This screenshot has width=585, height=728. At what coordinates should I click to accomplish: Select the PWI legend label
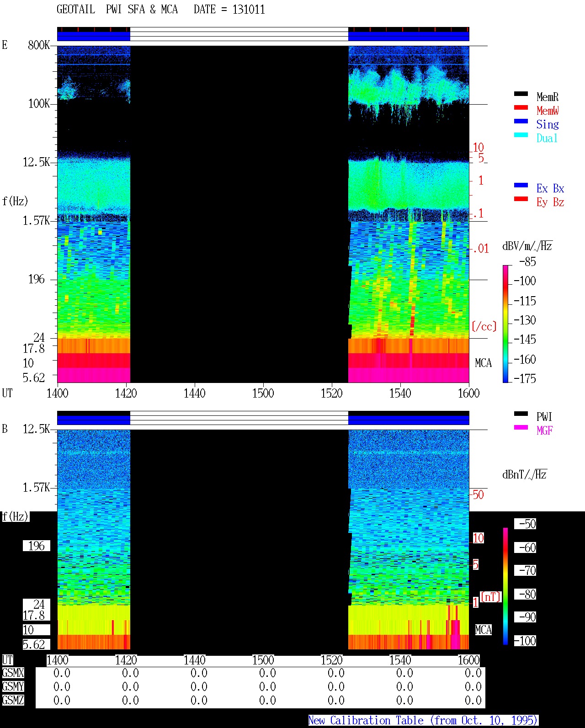click(544, 417)
